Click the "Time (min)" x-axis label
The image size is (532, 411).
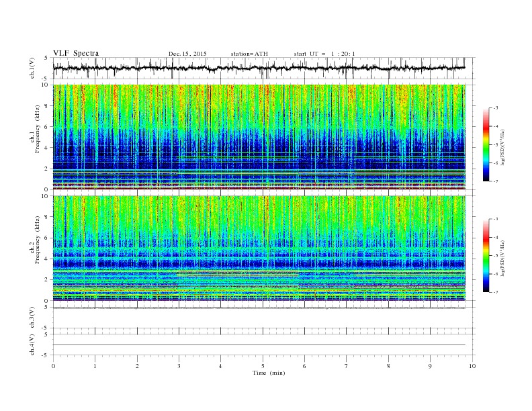pyautogui.click(x=269, y=373)
